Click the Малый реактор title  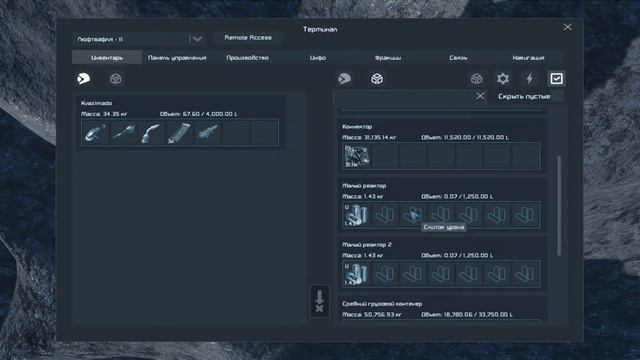[364, 186]
